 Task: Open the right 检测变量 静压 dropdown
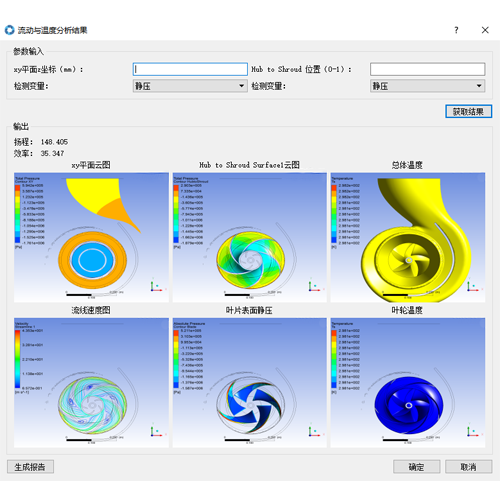[427, 86]
